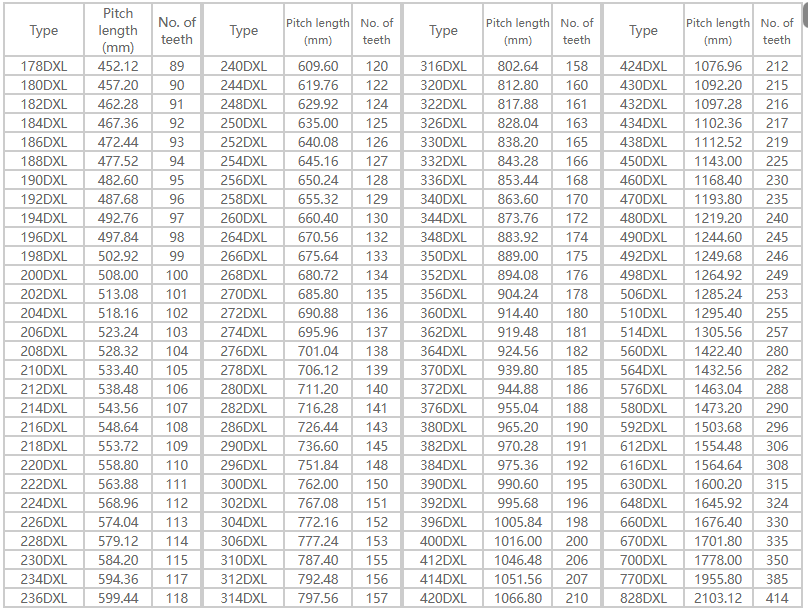This screenshot has width=808, height=610.
Task: Click the 316DXL type cell
Action: point(443,66)
